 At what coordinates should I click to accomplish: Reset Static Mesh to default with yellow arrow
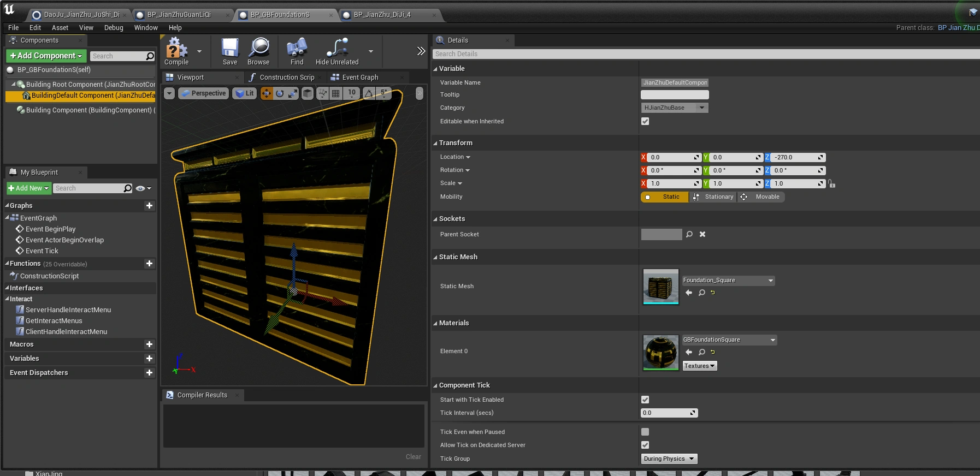pos(713,293)
